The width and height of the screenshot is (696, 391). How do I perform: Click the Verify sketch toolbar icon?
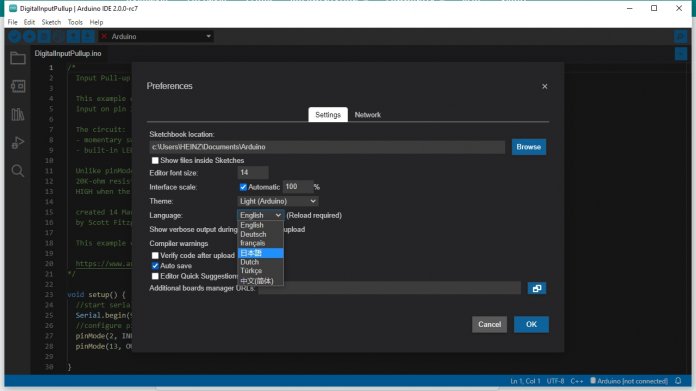pyautogui.click(x=15, y=36)
